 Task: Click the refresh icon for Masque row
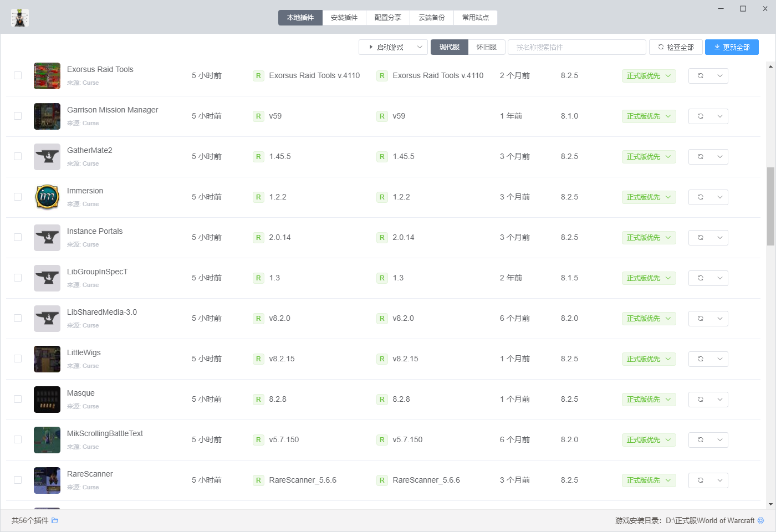[x=701, y=400]
